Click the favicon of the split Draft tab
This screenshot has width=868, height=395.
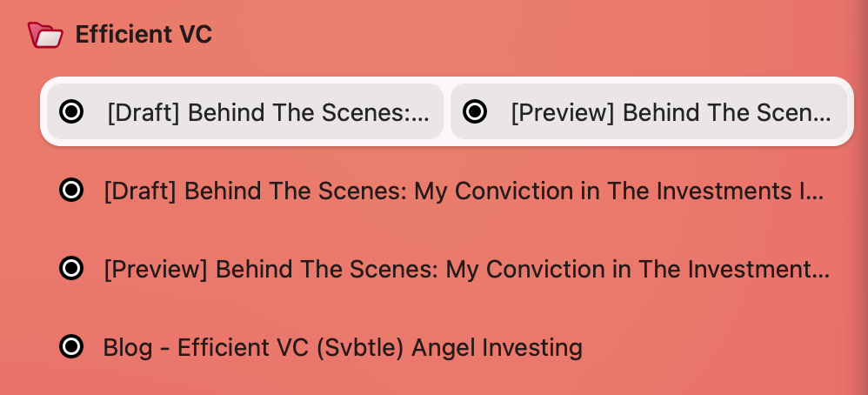pyautogui.click(x=71, y=111)
